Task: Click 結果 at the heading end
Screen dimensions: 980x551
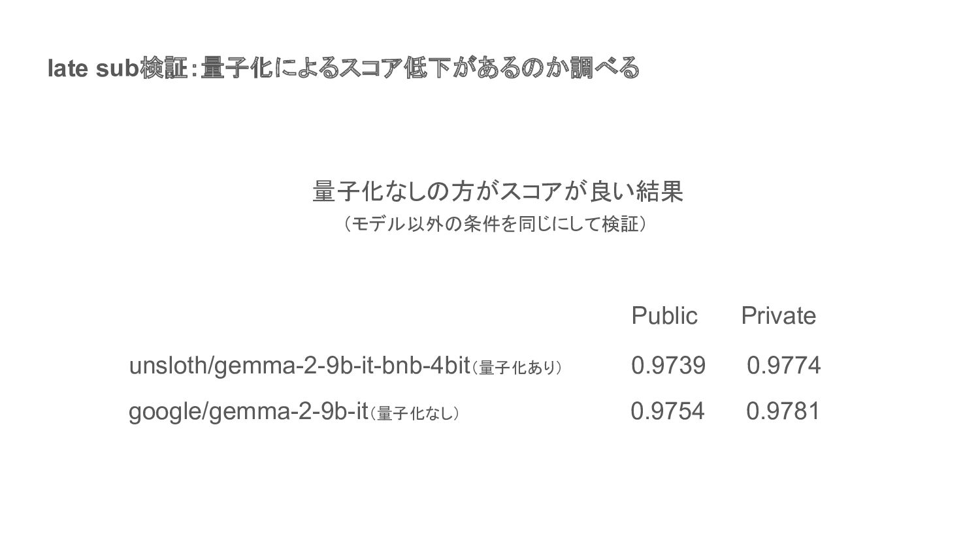Action: (660, 191)
